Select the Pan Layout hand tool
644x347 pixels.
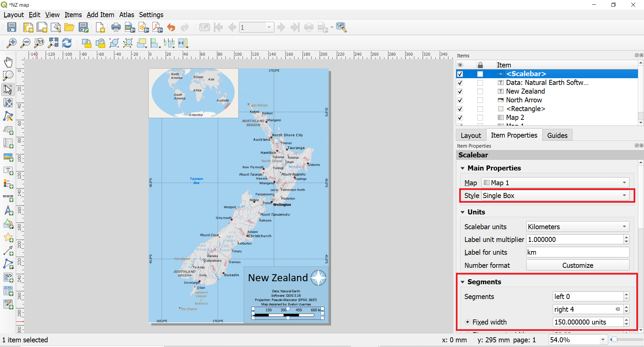[x=8, y=62]
